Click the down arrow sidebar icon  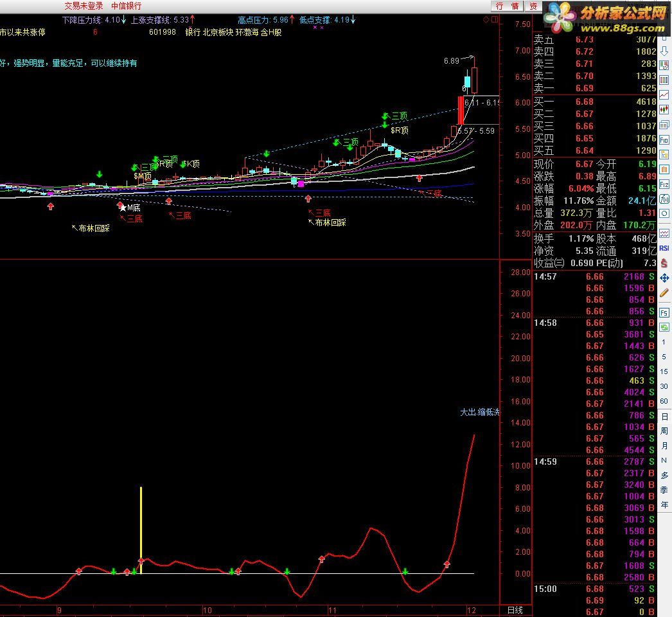coord(664,51)
